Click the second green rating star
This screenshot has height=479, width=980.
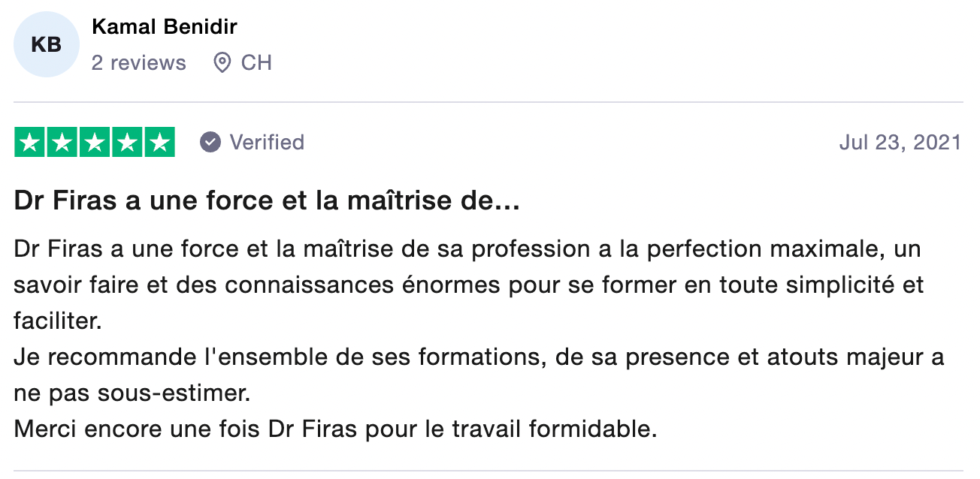[x=62, y=143]
